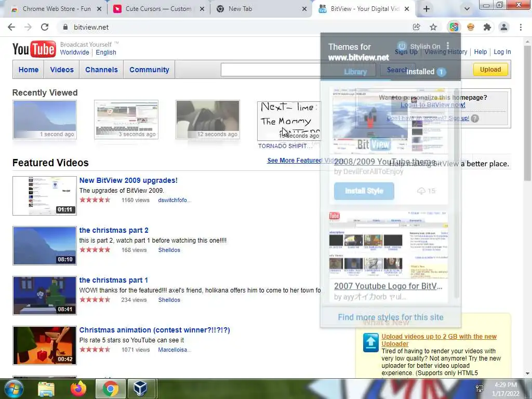Open the blue upload arrow icon in What's New
Image resolution: width=532 pixels, height=399 pixels.
(371, 343)
